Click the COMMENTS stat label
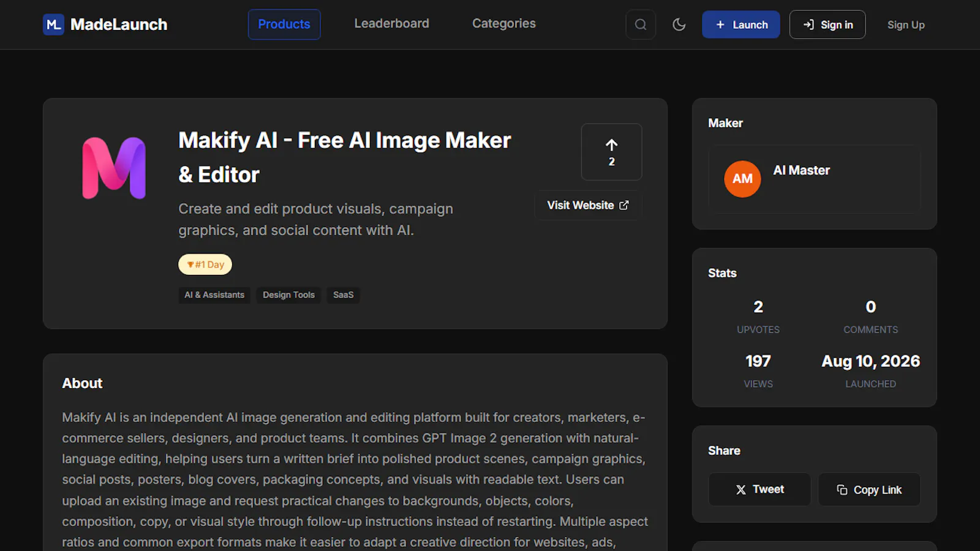Viewport: 980px width, 551px height. (870, 329)
